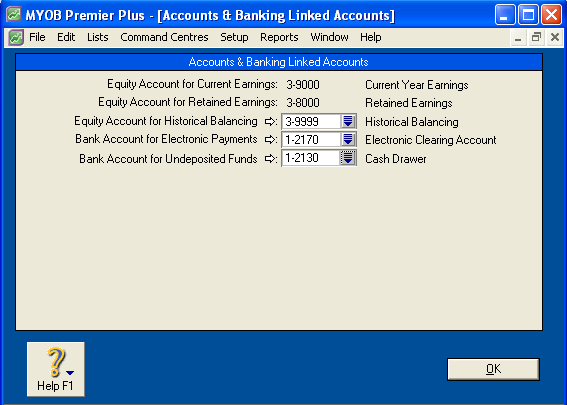Open the Command Centres menu
The height and width of the screenshot is (405, 567).
(x=164, y=37)
